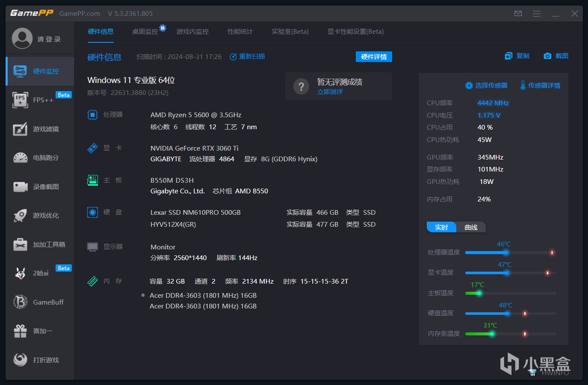Click the 选择传感器 link text
This screenshot has height=385, width=588.
click(x=491, y=86)
